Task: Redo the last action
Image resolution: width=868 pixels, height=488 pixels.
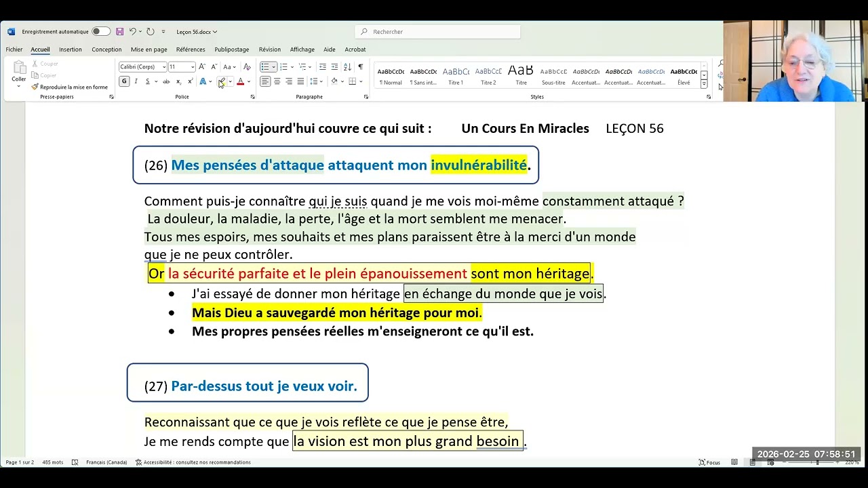Action: (150, 31)
